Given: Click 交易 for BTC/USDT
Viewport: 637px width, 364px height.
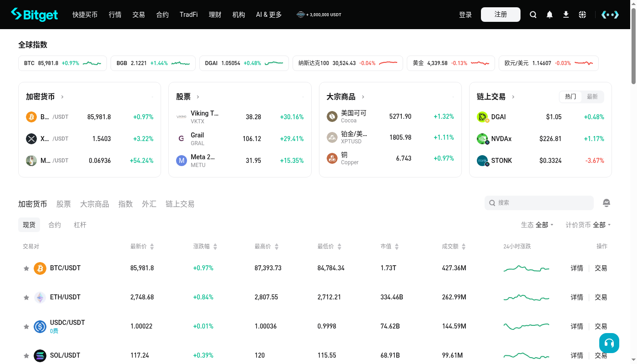Looking at the screenshot, I should click(x=601, y=268).
